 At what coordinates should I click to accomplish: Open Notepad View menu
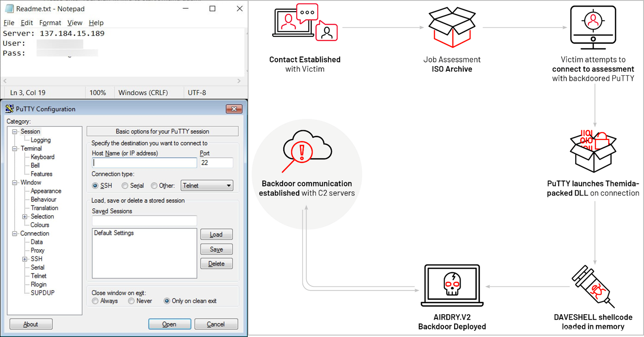coord(75,23)
